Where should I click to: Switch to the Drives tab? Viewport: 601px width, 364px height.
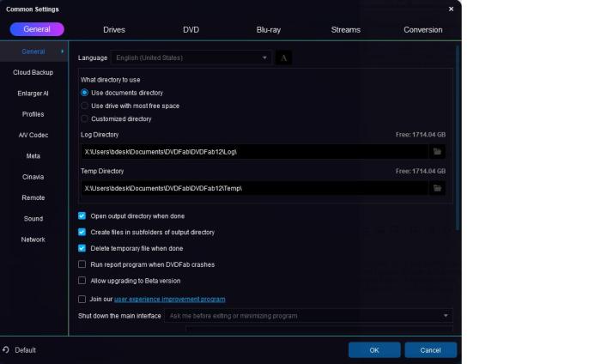point(114,29)
